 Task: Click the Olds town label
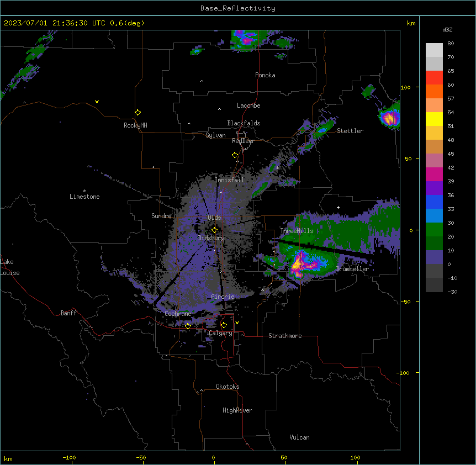tap(214, 218)
